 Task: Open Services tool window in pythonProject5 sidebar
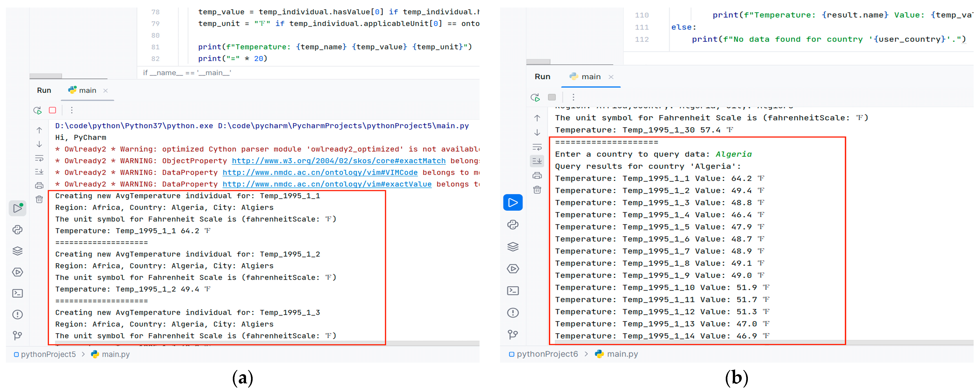(18, 272)
